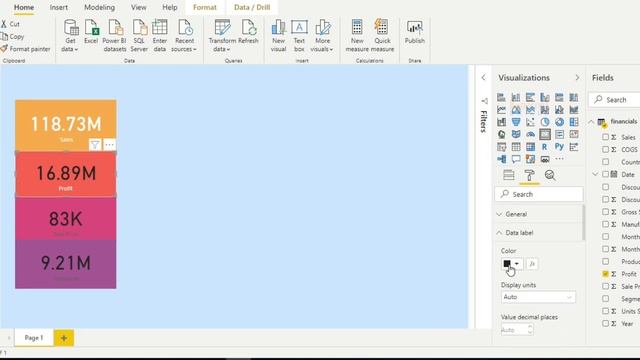Click the Publish button
Viewport: 640px width, 360px height.
(415, 33)
